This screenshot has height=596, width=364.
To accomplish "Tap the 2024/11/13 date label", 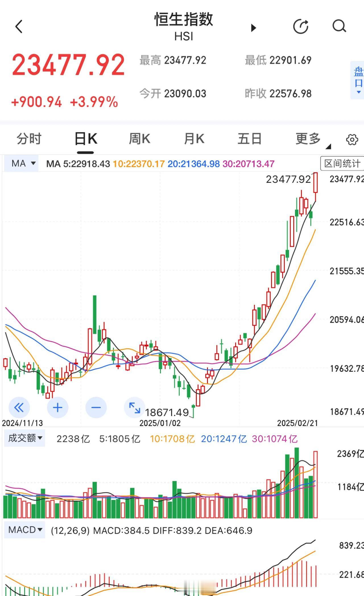I will coord(22,423).
